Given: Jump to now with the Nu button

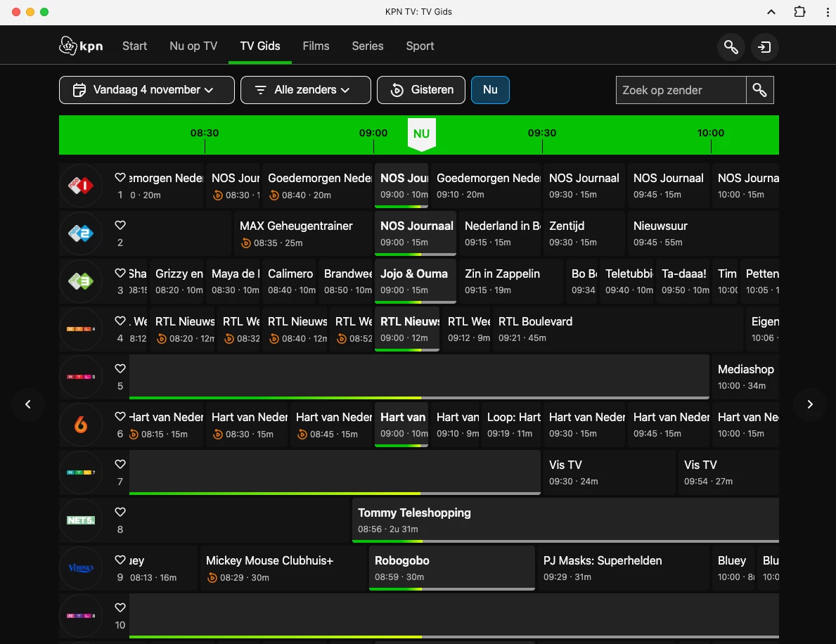Looking at the screenshot, I should point(490,90).
